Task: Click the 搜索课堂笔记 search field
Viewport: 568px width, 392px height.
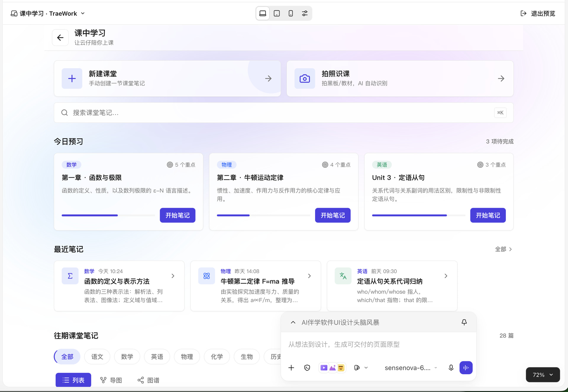Action: click(x=283, y=113)
